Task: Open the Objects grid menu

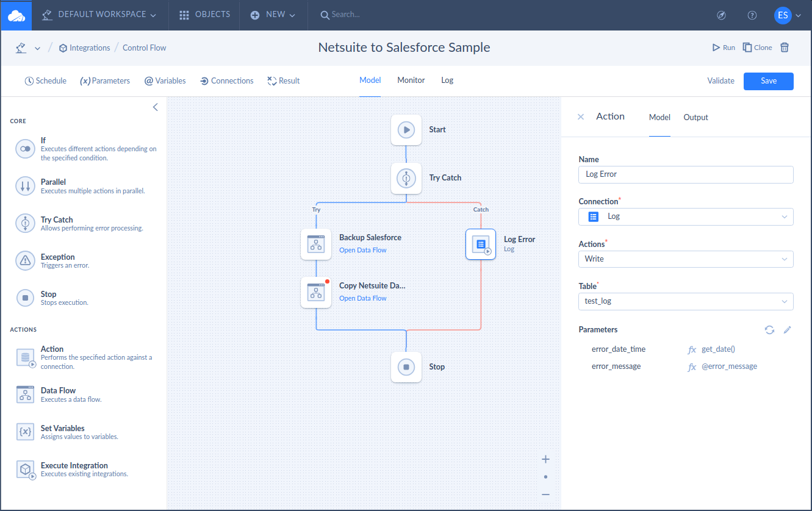Action: tap(205, 15)
